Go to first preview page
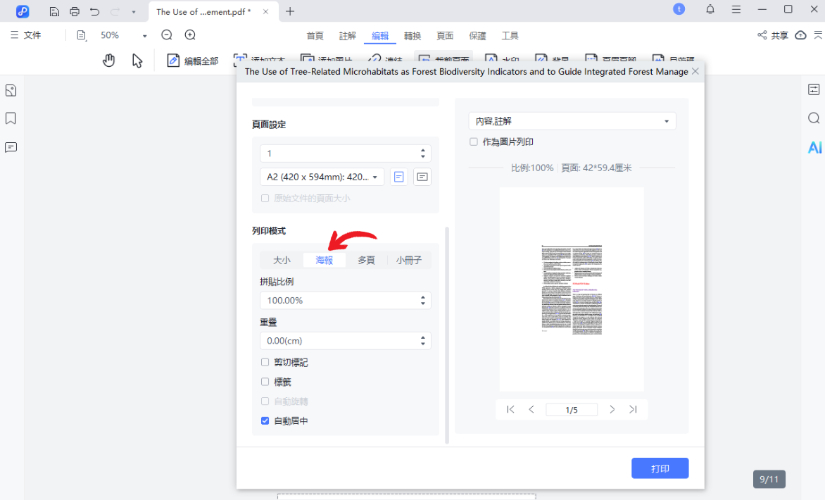The image size is (825, 500). pos(510,409)
